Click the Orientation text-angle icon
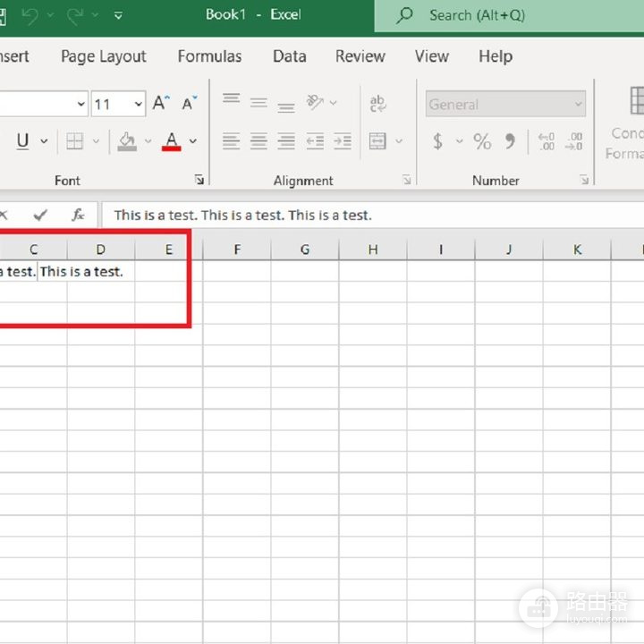The image size is (644, 644). click(315, 102)
